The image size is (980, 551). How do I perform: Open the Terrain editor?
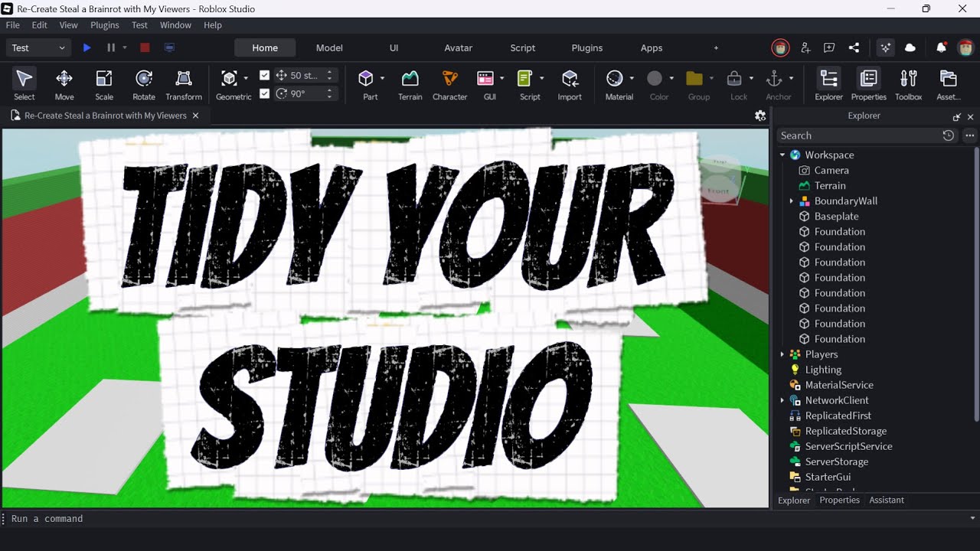[410, 84]
